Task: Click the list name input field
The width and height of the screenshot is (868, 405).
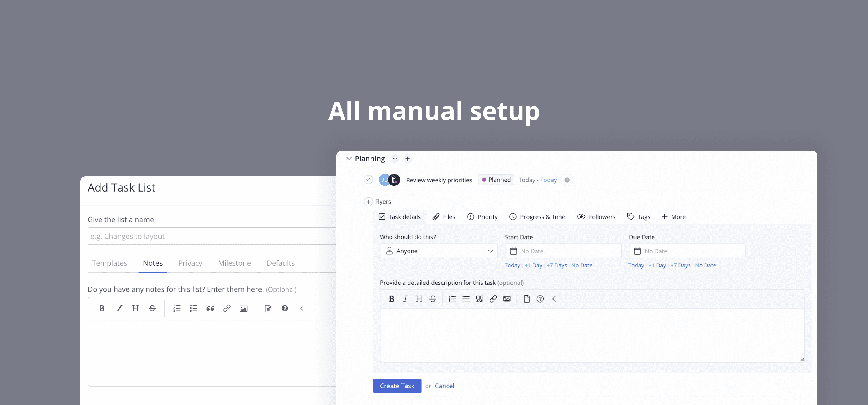Action: 212,236
